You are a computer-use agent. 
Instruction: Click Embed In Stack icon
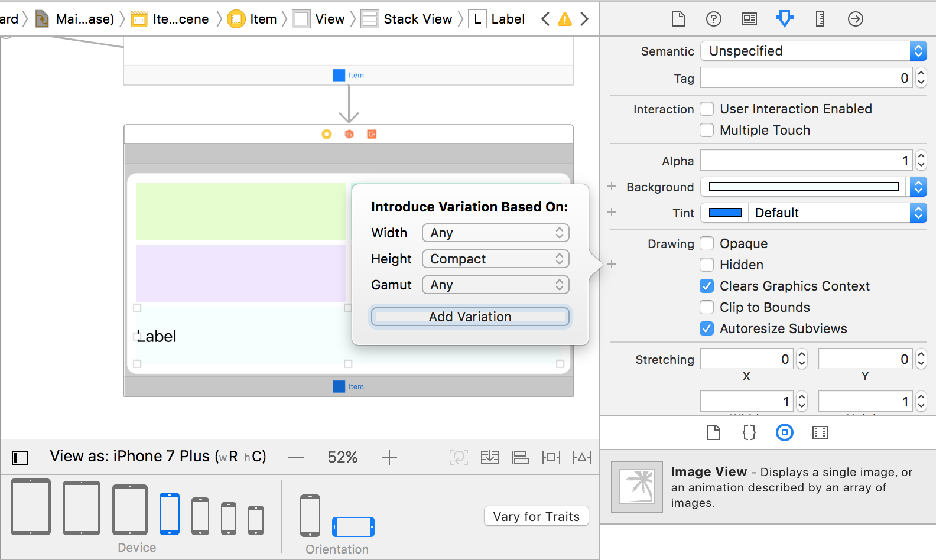click(490, 457)
